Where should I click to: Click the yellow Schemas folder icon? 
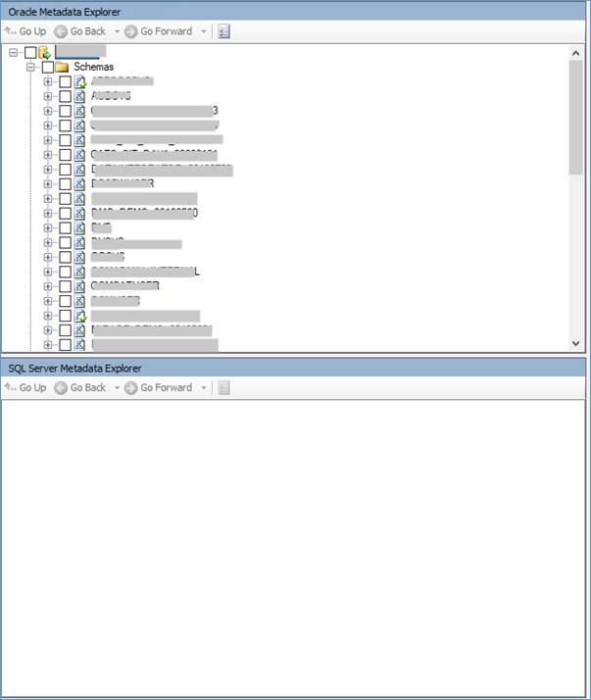pyautogui.click(x=62, y=68)
